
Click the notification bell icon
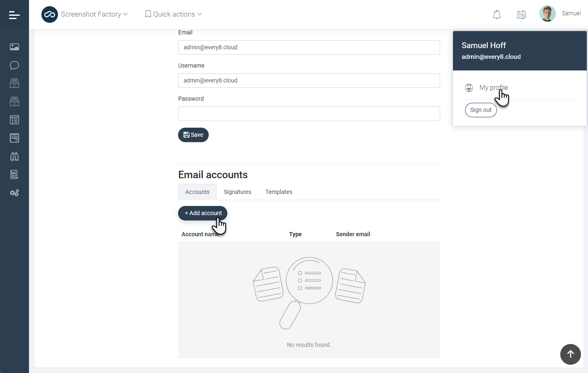pyautogui.click(x=496, y=15)
